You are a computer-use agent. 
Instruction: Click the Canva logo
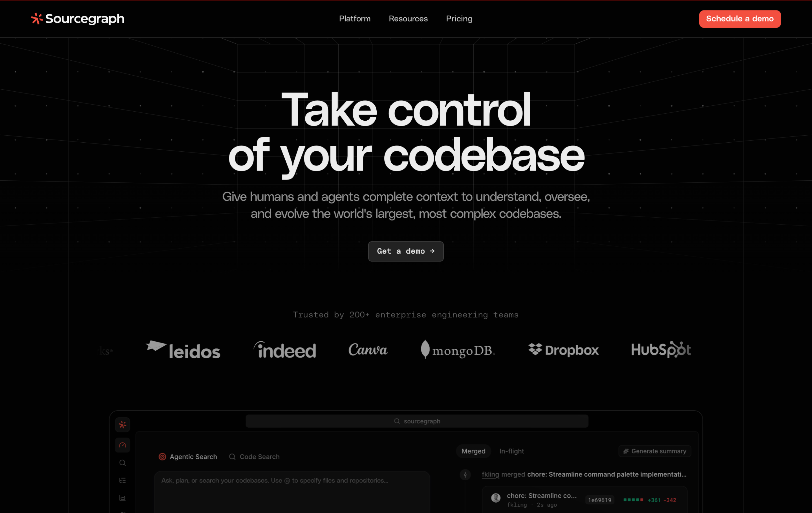368,350
